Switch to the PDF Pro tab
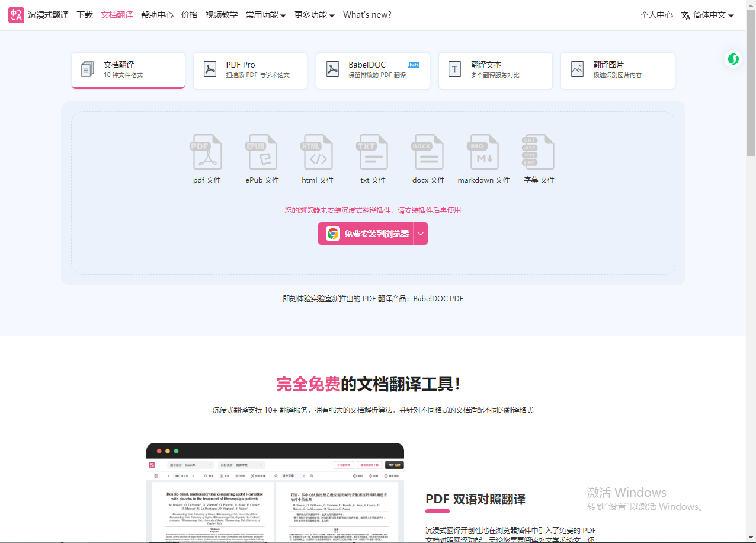756x543 pixels. tap(250, 71)
